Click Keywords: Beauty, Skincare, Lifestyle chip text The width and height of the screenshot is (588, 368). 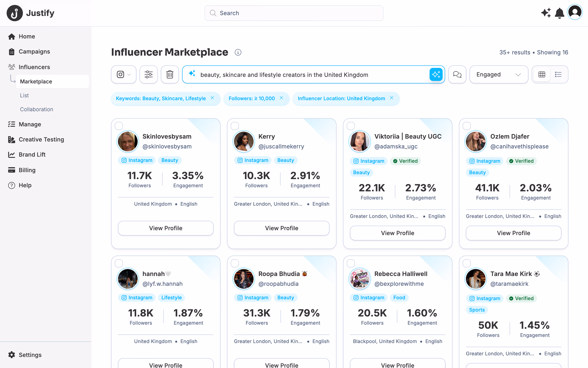161,98
